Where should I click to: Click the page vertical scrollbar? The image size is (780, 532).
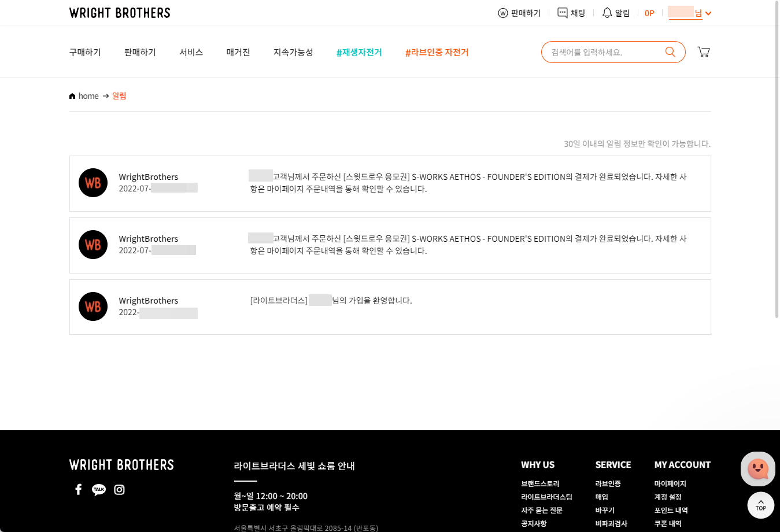777,159
